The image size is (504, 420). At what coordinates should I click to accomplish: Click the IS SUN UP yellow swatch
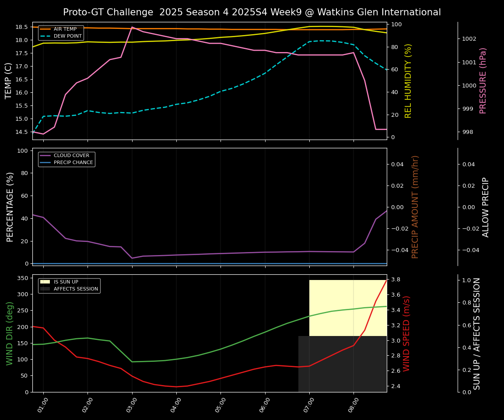coord(45,282)
